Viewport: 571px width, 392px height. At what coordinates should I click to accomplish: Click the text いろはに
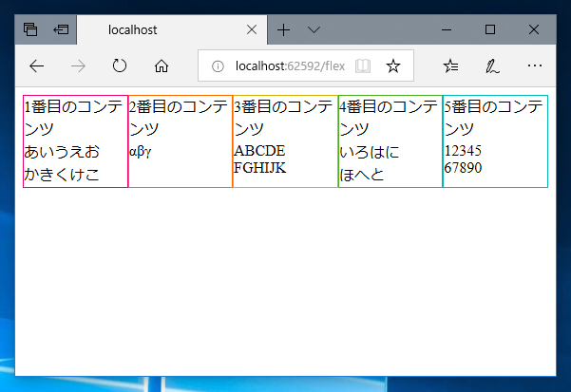pos(370,152)
